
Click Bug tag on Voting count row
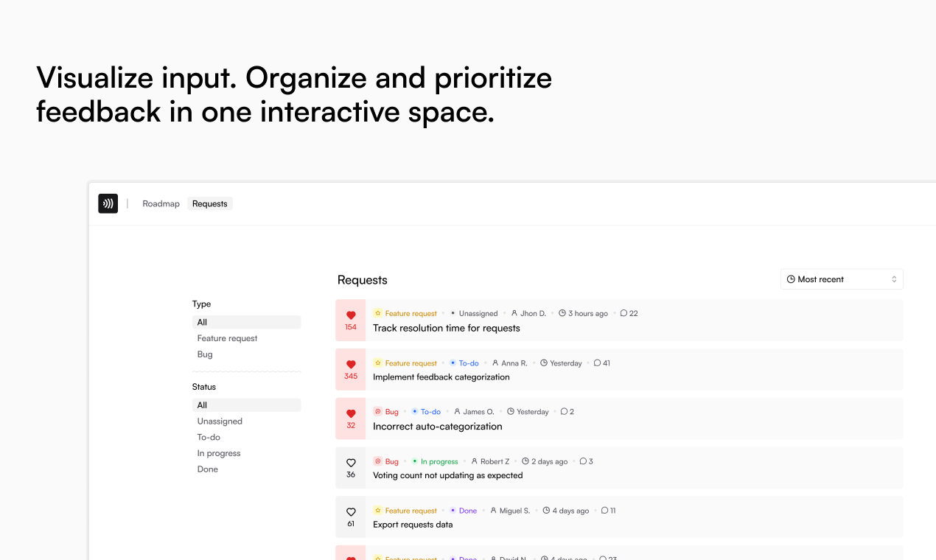(x=386, y=461)
